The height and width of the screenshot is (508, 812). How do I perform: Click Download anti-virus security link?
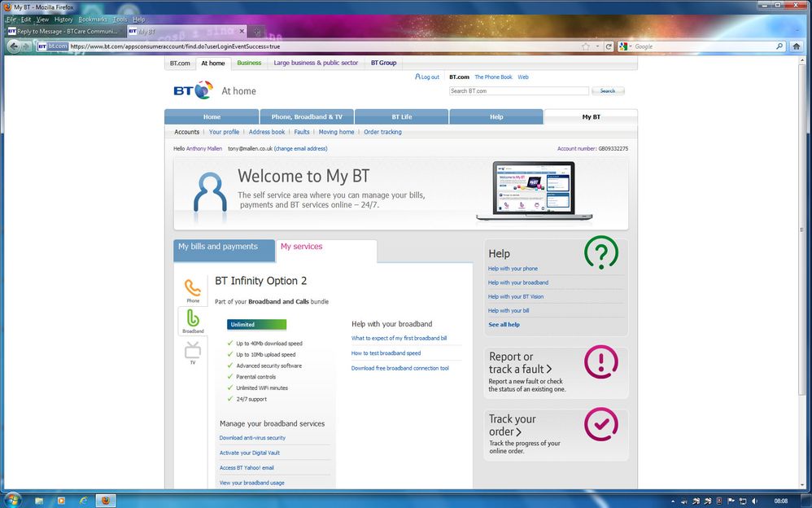[x=252, y=437]
